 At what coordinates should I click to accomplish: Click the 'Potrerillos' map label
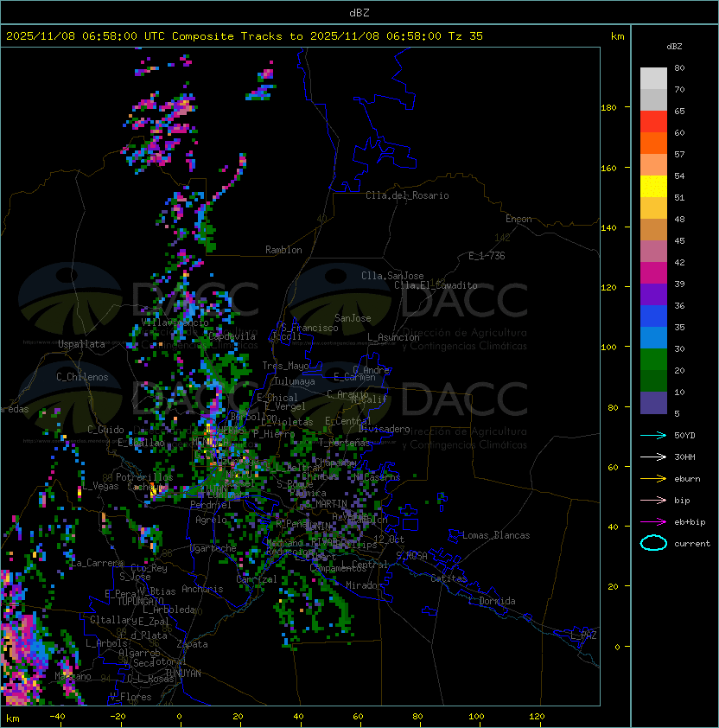pyautogui.click(x=144, y=477)
